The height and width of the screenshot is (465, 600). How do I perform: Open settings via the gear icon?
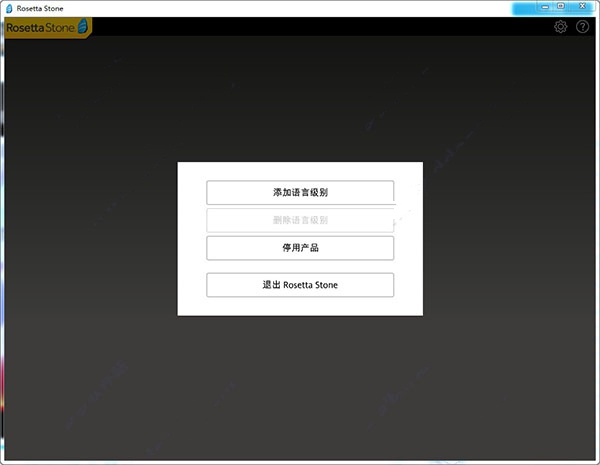click(561, 27)
